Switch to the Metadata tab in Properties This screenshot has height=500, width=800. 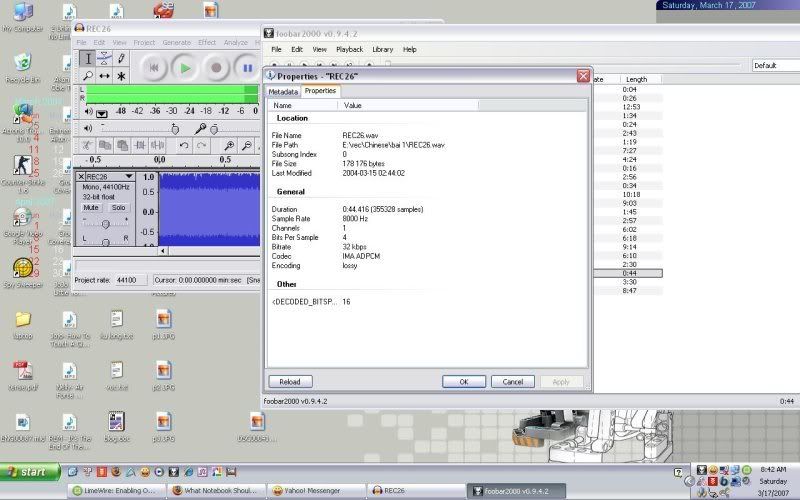[283, 92]
